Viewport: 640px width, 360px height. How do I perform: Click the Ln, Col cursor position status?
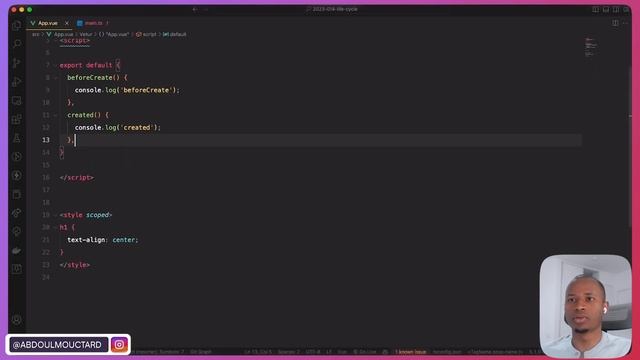point(258,352)
